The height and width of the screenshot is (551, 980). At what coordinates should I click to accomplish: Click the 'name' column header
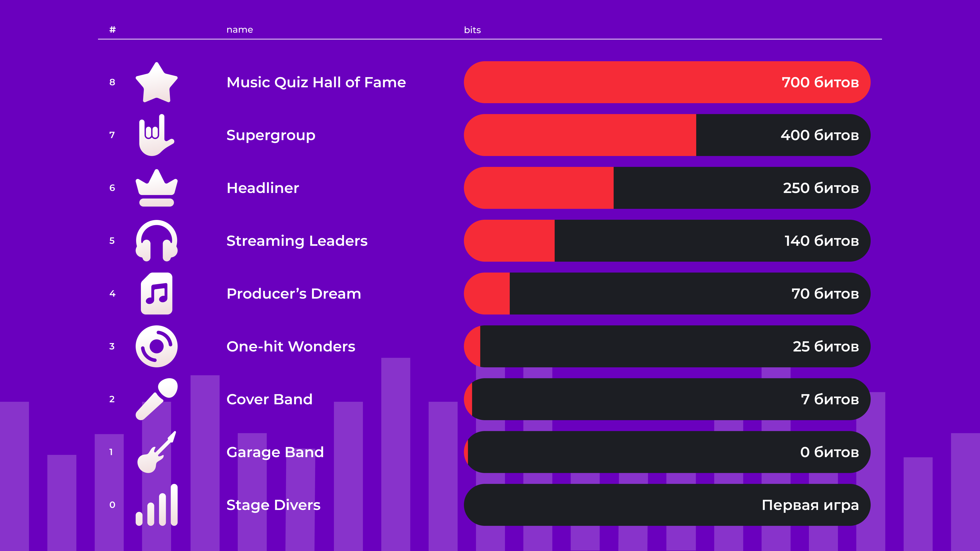239,30
